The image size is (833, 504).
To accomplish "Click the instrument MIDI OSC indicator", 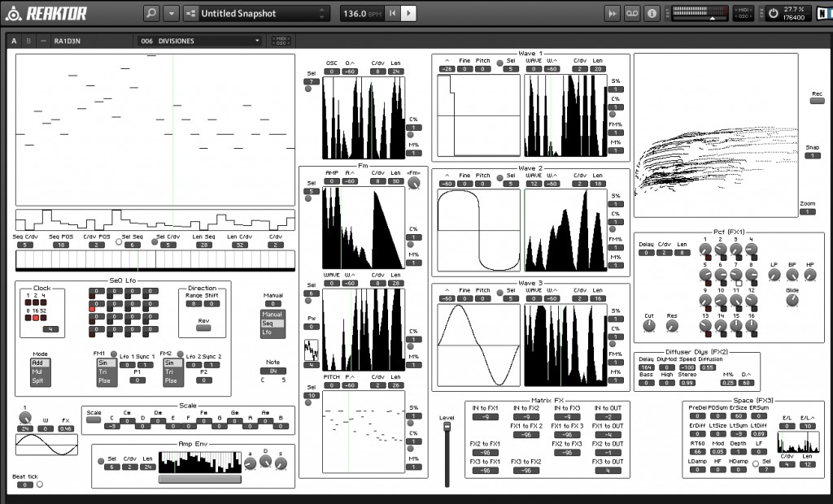I will [x=281, y=41].
